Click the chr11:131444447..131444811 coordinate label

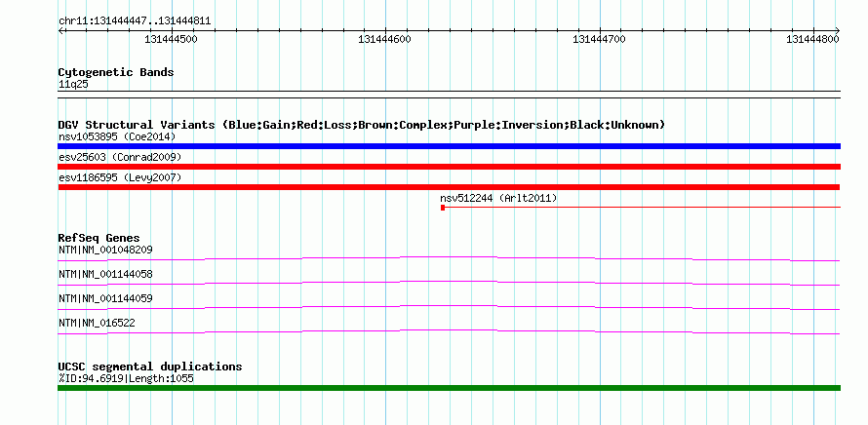[x=135, y=21]
